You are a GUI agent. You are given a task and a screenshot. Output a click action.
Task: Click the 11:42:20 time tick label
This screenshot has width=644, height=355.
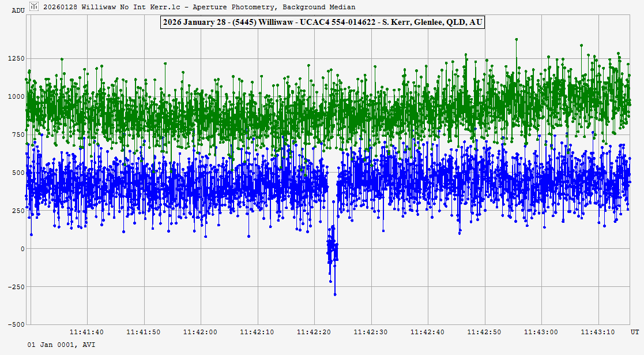314,332
